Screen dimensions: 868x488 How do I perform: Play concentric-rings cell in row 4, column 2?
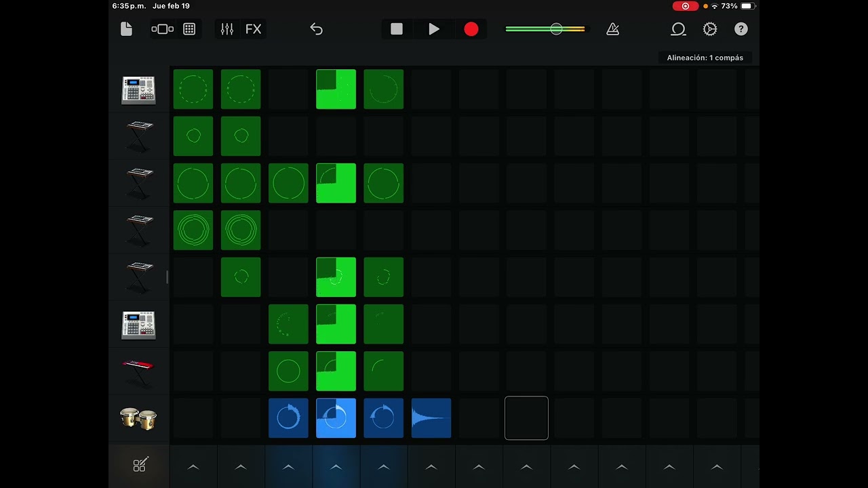pyautogui.click(x=241, y=230)
